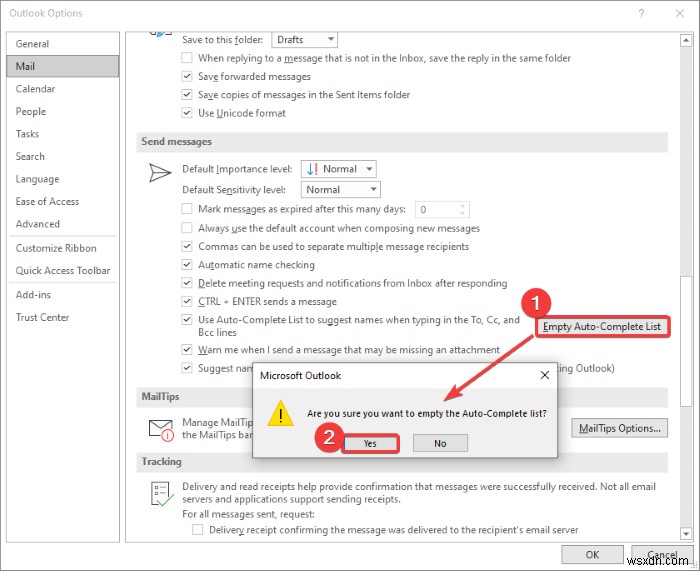Enable Delivery receipt confirmation checkbox
Screen dimensions: 700x571
tap(197, 529)
